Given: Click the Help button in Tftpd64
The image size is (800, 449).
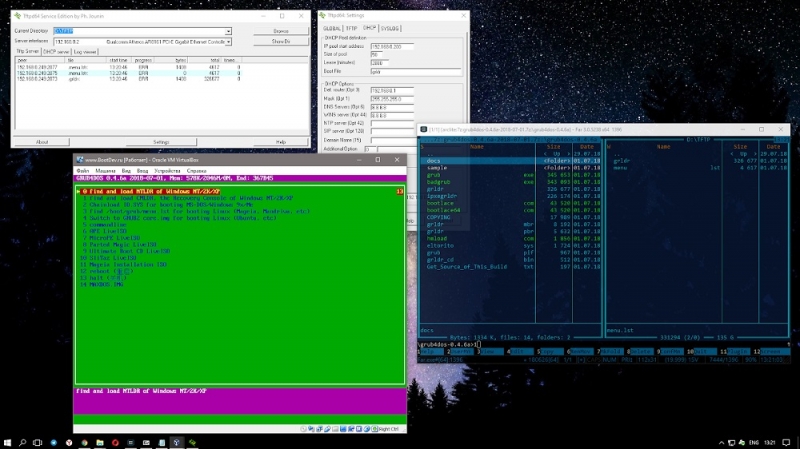Looking at the screenshot, I should 281,142.
